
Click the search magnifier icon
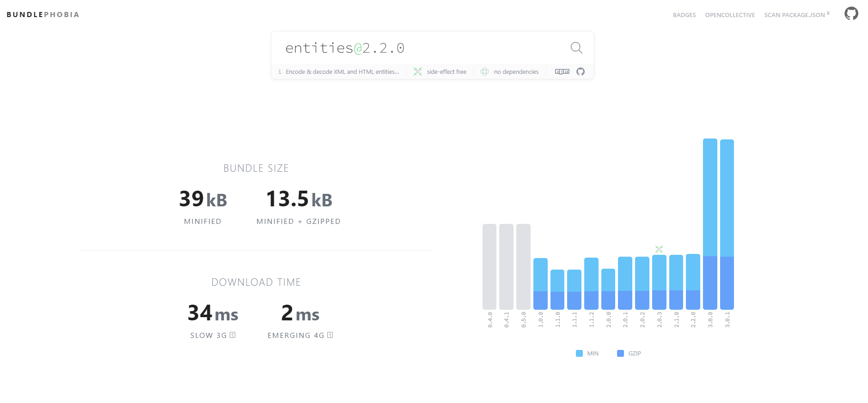(576, 48)
